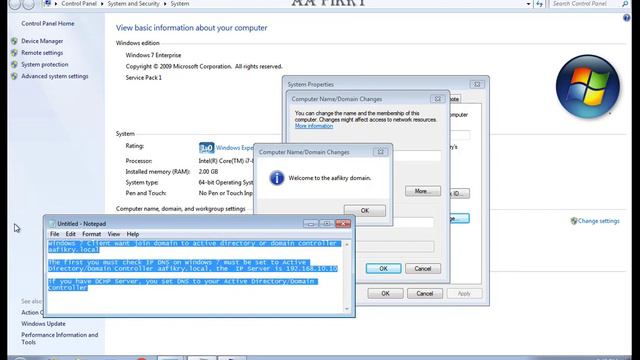
Task: Click the shield icon beside Change settings
Action: point(574,221)
